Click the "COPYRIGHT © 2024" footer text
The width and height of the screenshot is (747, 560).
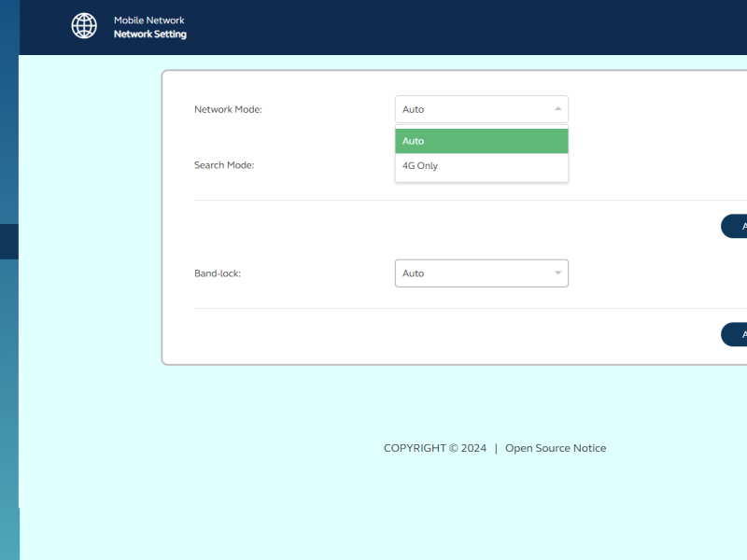435,448
